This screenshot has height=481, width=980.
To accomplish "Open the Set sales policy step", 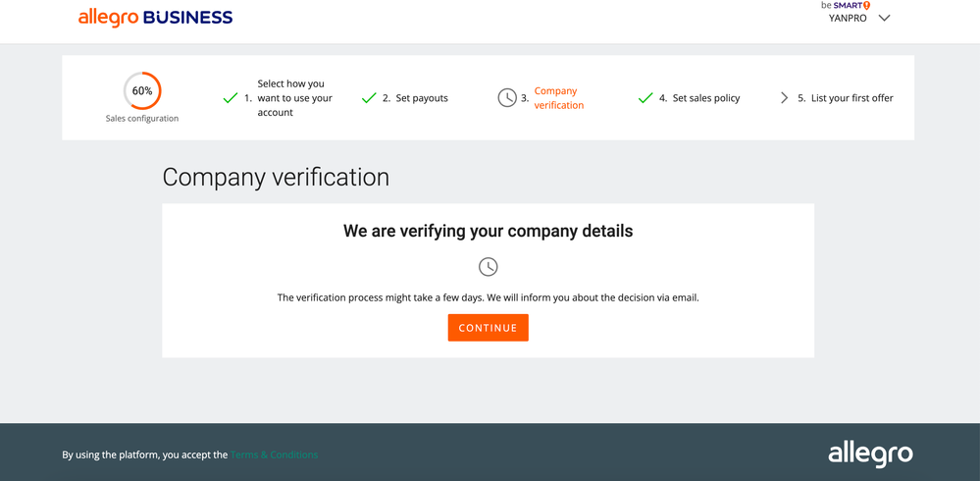I will click(x=705, y=98).
